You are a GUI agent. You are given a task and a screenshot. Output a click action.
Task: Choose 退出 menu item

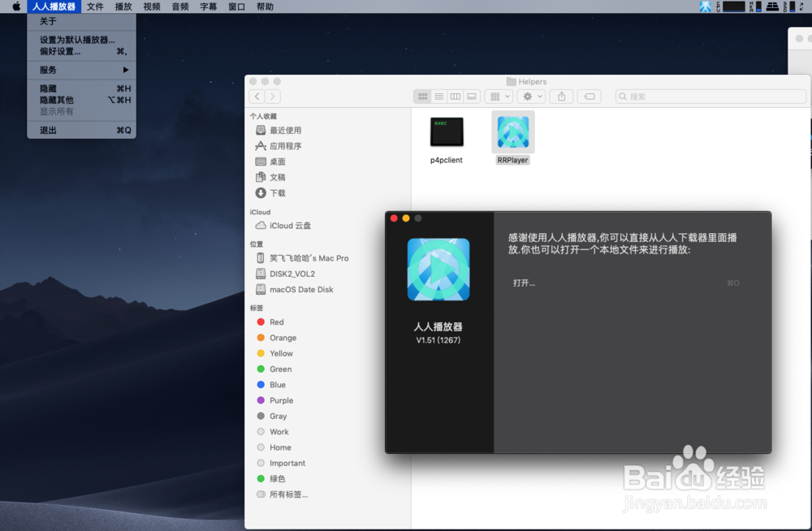[x=82, y=131]
